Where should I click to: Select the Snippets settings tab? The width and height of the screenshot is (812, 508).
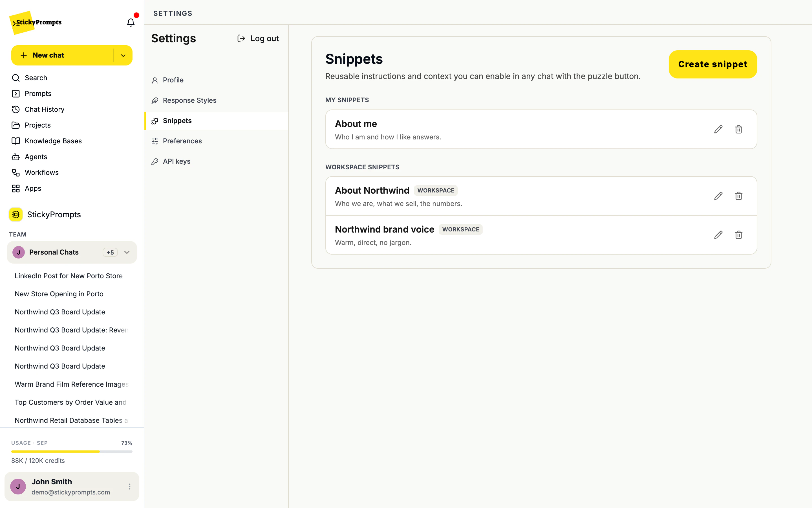click(217, 121)
